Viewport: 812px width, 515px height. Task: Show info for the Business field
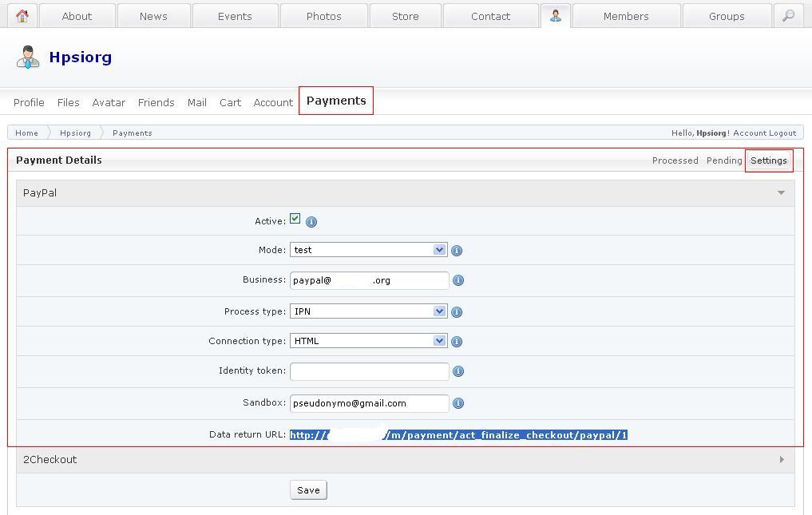click(457, 280)
